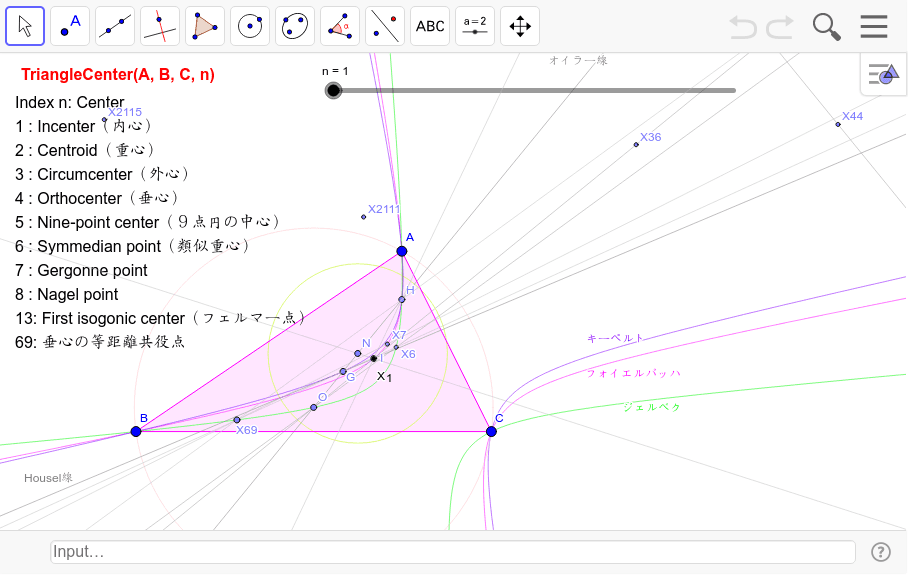Click the '8 : Nagel point' text row
This screenshot has height=575, width=908.
point(67,294)
